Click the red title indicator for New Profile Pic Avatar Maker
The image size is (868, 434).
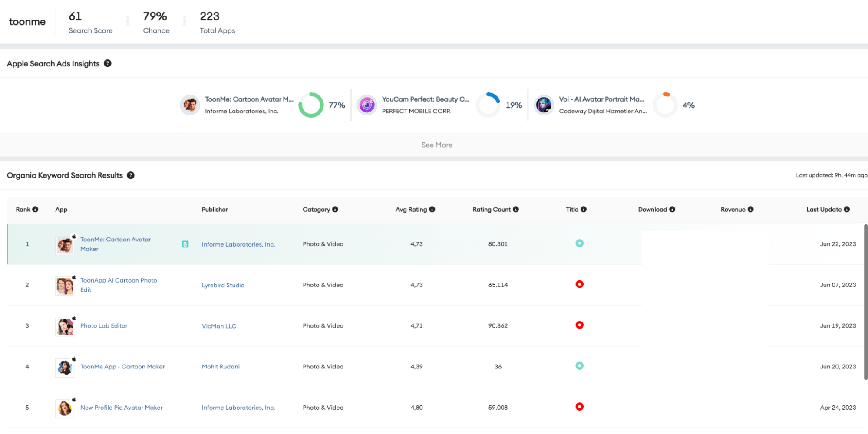579,407
